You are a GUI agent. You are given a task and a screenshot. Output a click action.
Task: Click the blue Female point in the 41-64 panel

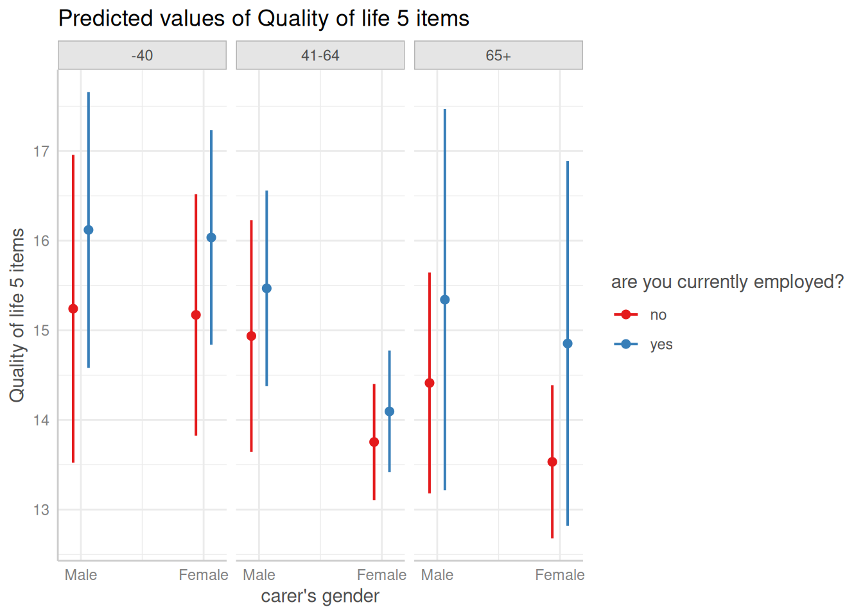tap(389, 411)
